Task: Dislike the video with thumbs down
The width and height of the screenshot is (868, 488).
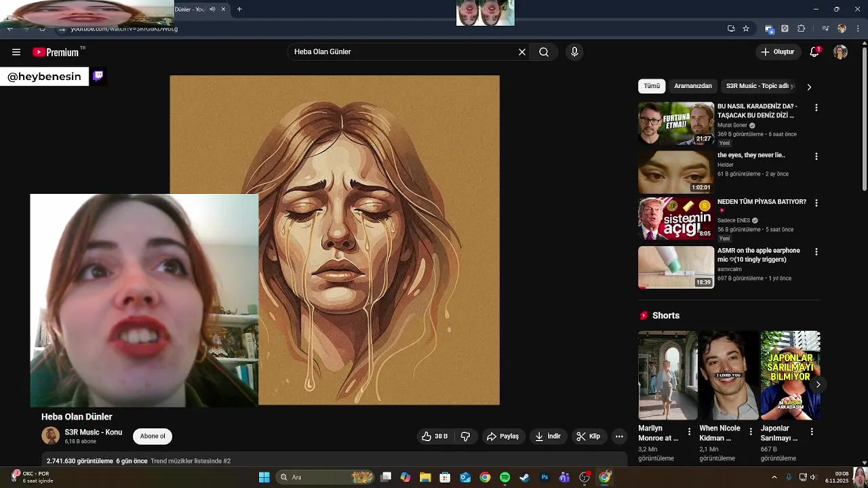Action: 465,436
